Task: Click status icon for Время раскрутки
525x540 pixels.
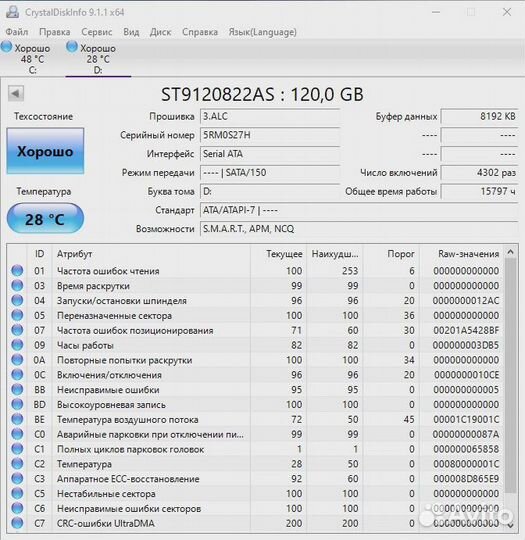Action: 17,285
